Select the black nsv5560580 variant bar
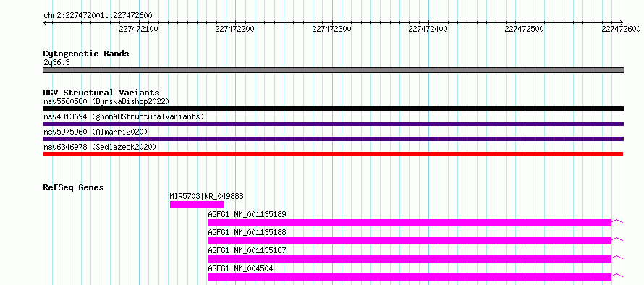Screen dimensions: 644x285 (x=333, y=109)
